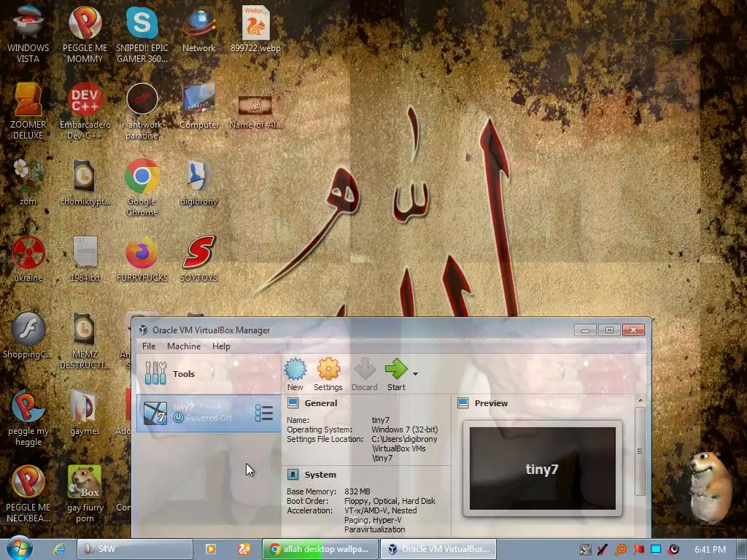The width and height of the screenshot is (747, 560).
Task: Click the 6:41 PM clock
Action: click(710, 550)
